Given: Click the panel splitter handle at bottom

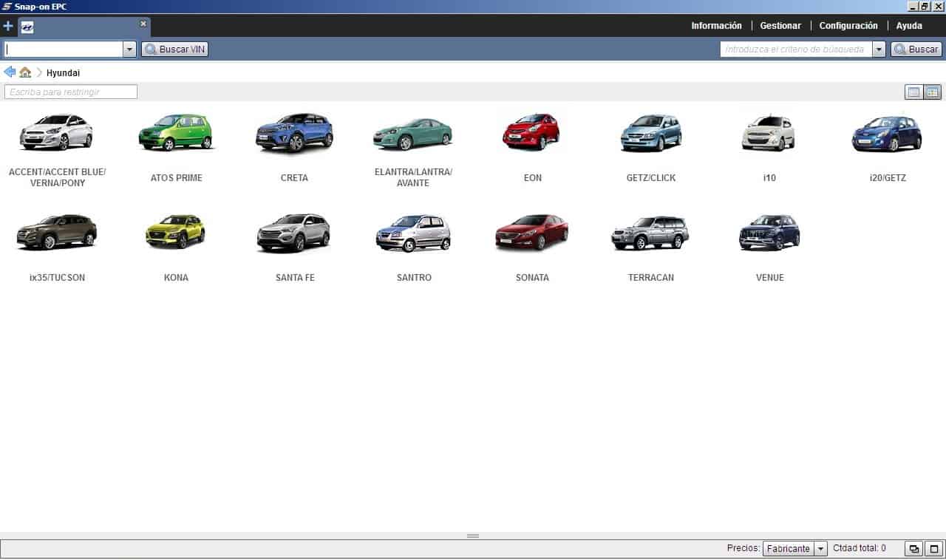Looking at the screenshot, I should 473,536.
